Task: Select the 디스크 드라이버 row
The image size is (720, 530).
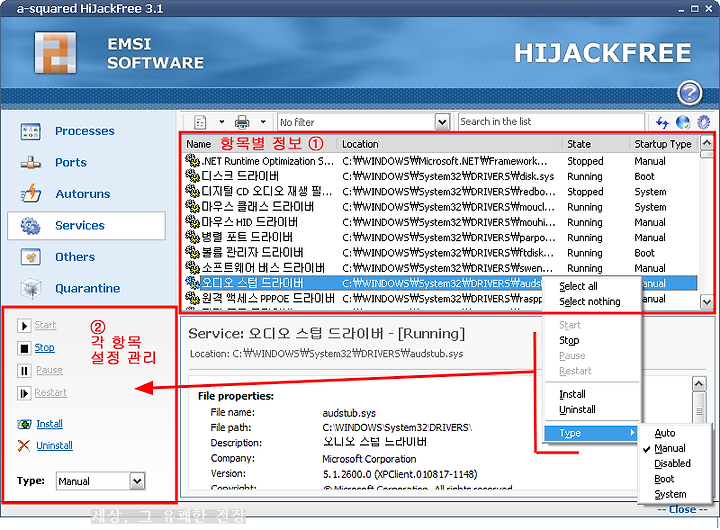Action: point(440,176)
